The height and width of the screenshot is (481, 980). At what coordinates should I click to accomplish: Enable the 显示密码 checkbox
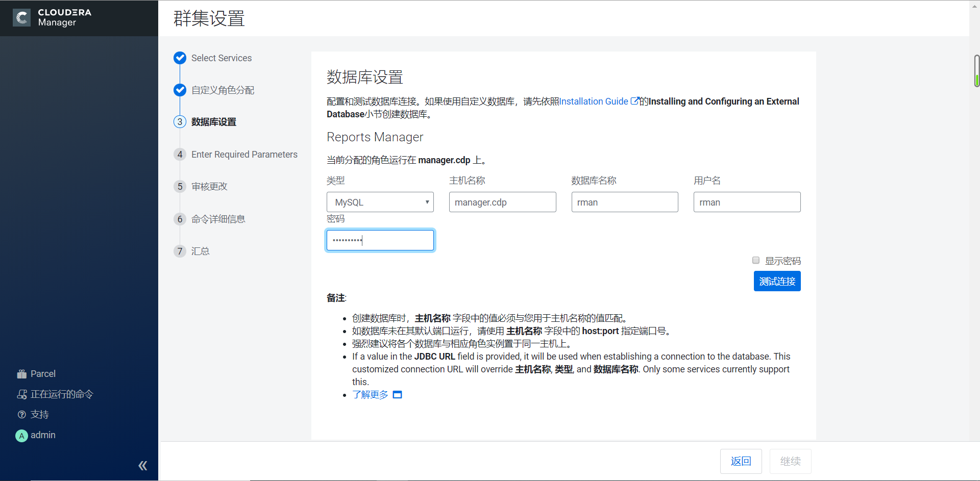[x=756, y=260]
